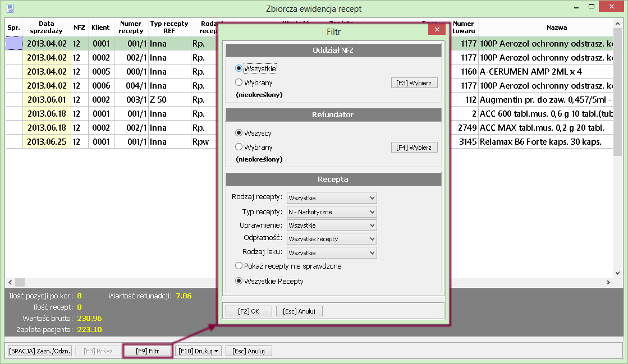Confirm filter with [F2] OK

point(249,311)
